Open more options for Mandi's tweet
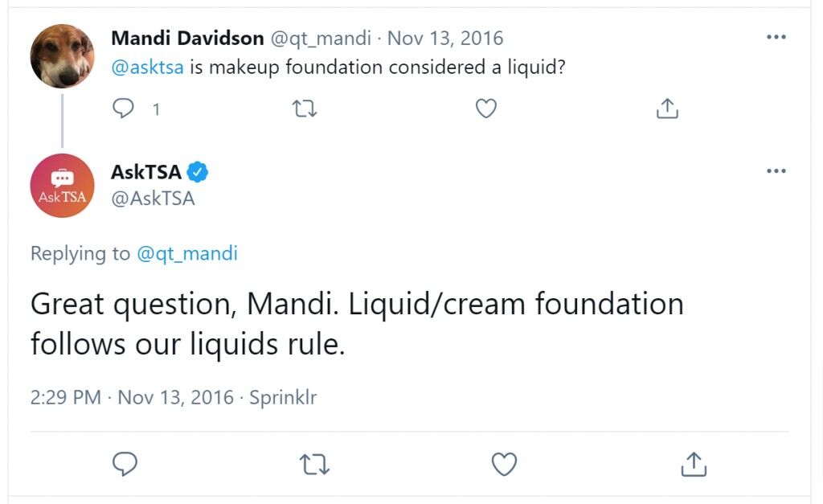Image resolution: width=823 pixels, height=504 pixels. (776, 37)
